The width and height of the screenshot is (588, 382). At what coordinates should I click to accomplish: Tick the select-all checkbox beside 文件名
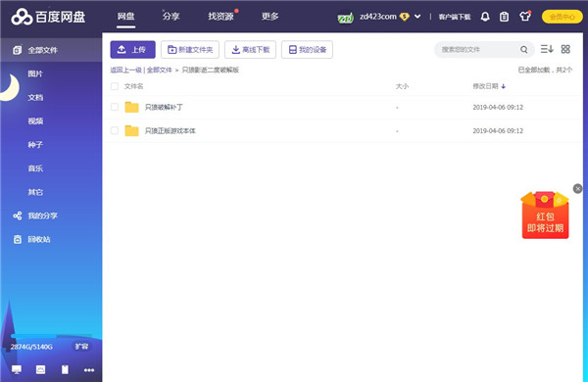(x=115, y=86)
